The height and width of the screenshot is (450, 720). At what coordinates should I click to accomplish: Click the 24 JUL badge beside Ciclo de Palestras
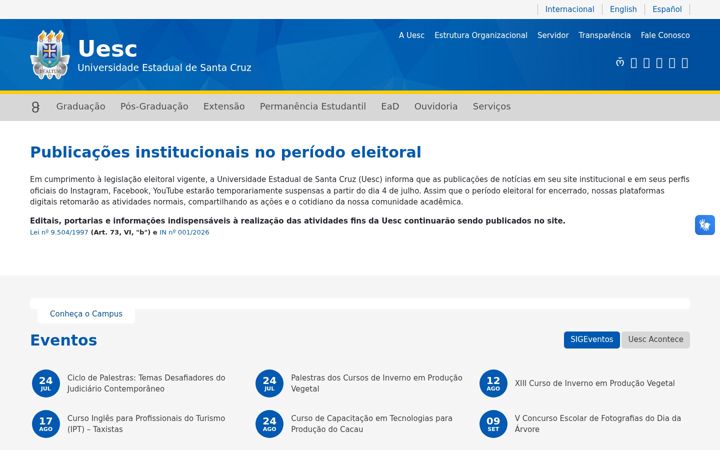[x=46, y=383]
